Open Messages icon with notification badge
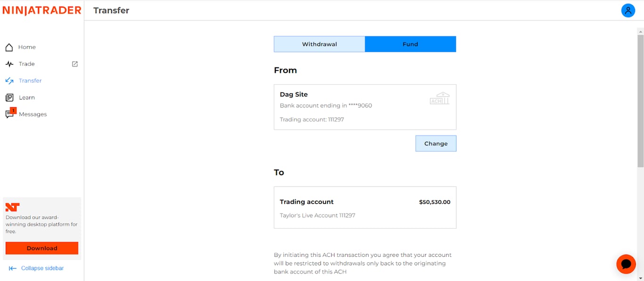This screenshot has width=644, height=281. point(10,114)
